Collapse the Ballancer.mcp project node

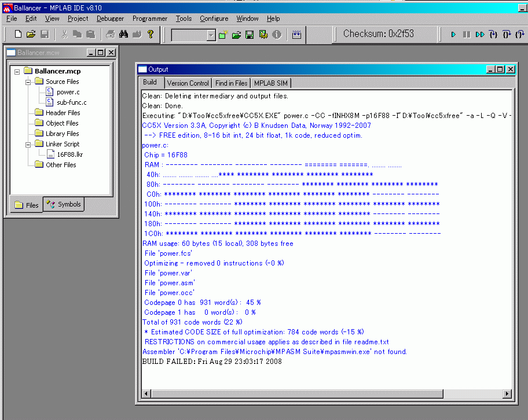click(x=17, y=72)
